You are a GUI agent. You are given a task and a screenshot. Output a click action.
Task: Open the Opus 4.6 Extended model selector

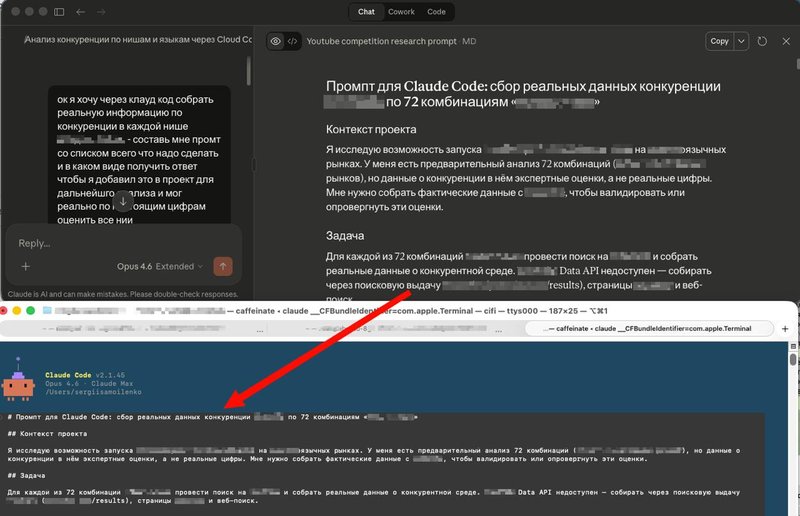click(x=160, y=266)
